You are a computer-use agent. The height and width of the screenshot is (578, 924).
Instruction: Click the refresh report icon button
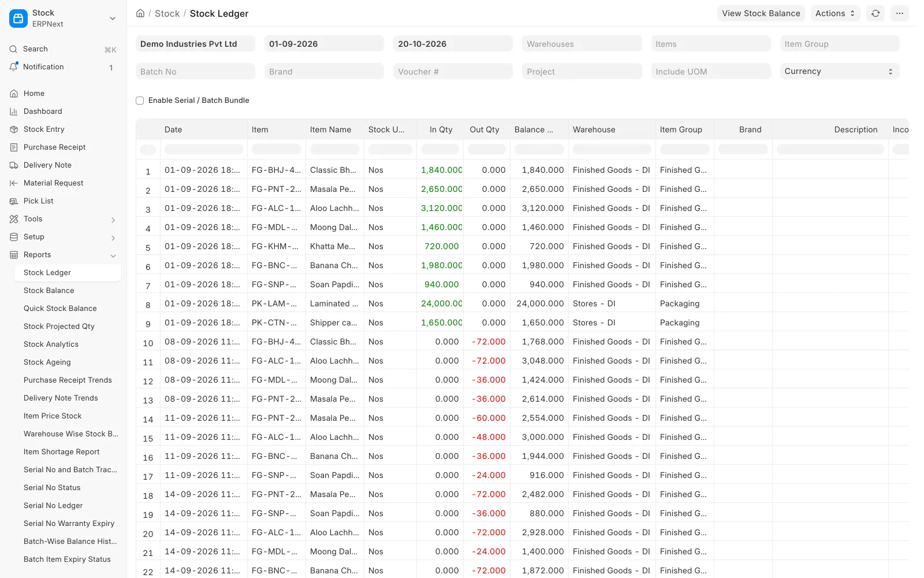(x=875, y=13)
